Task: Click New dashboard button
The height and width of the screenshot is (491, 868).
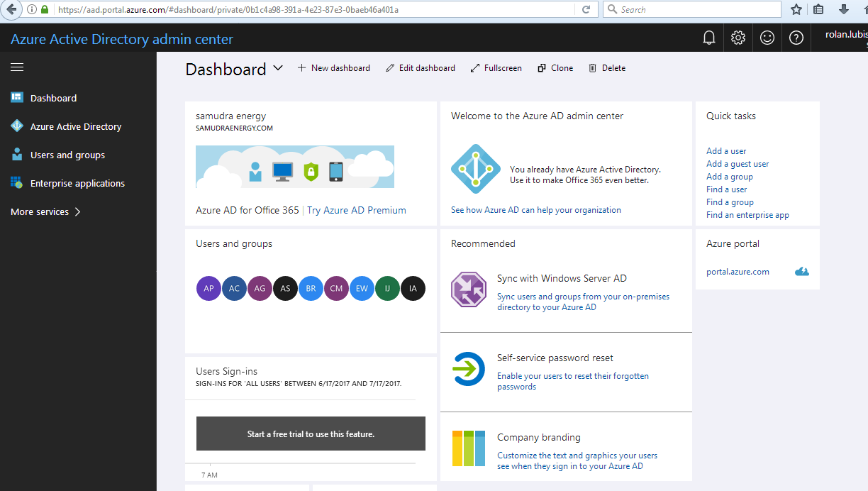Action: pos(334,68)
